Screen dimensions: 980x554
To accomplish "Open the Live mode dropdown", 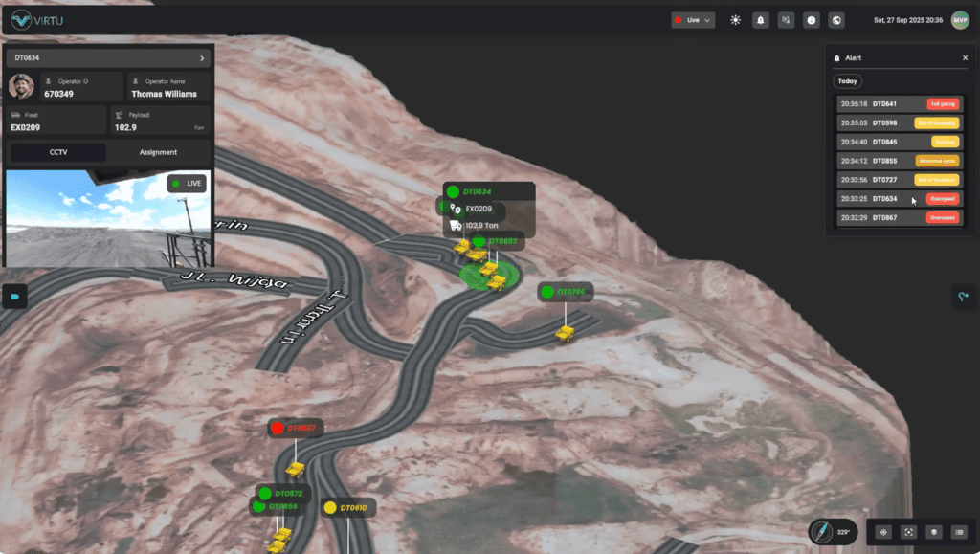I will pyautogui.click(x=693, y=20).
